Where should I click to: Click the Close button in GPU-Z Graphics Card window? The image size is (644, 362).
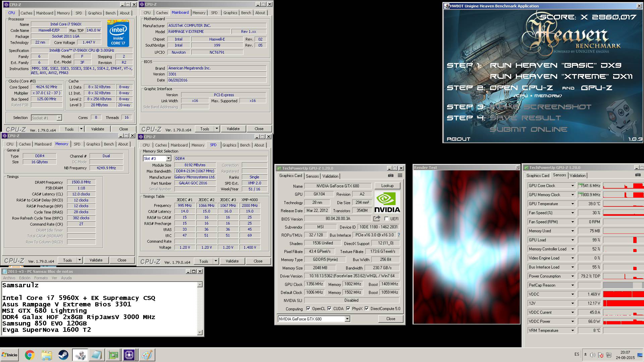click(390, 319)
